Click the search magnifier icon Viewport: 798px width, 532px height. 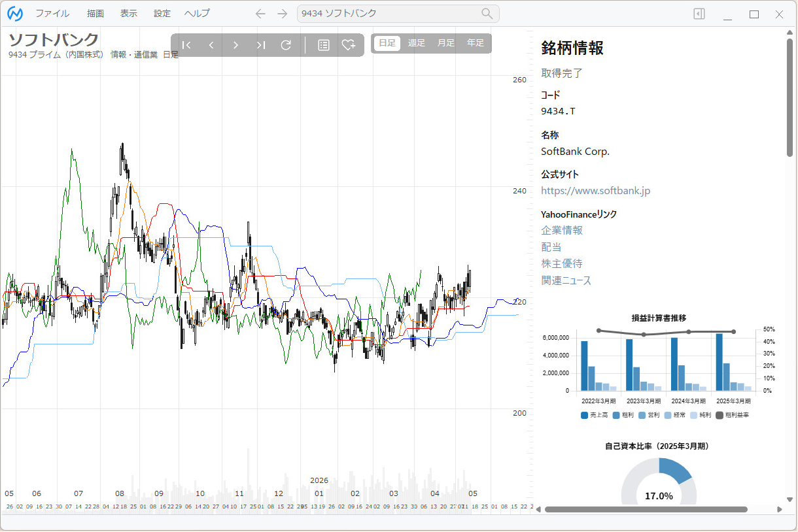(487, 14)
